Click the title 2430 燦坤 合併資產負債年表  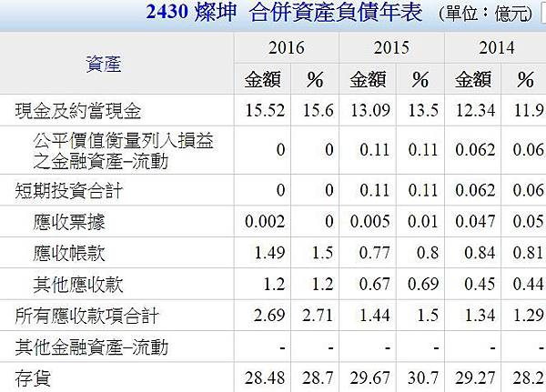click(x=284, y=12)
